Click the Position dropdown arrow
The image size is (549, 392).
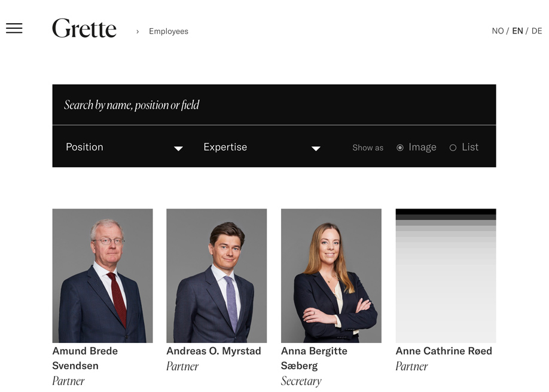(178, 148)
